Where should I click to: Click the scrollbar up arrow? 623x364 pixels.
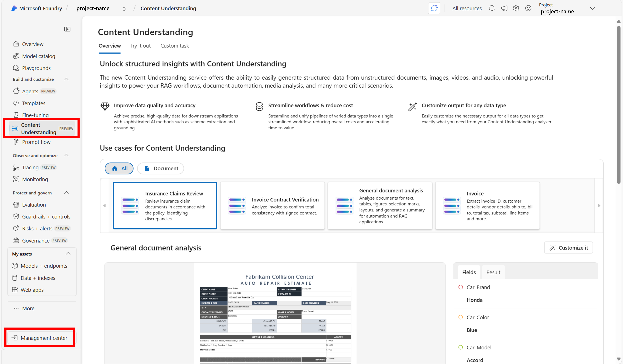tap(619, 21)
